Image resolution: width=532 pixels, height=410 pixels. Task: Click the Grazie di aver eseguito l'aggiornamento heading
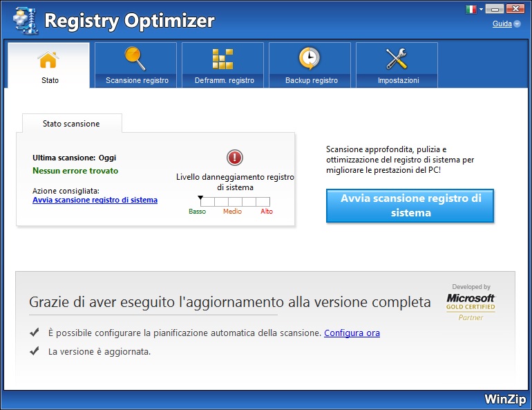click(229, 302)
